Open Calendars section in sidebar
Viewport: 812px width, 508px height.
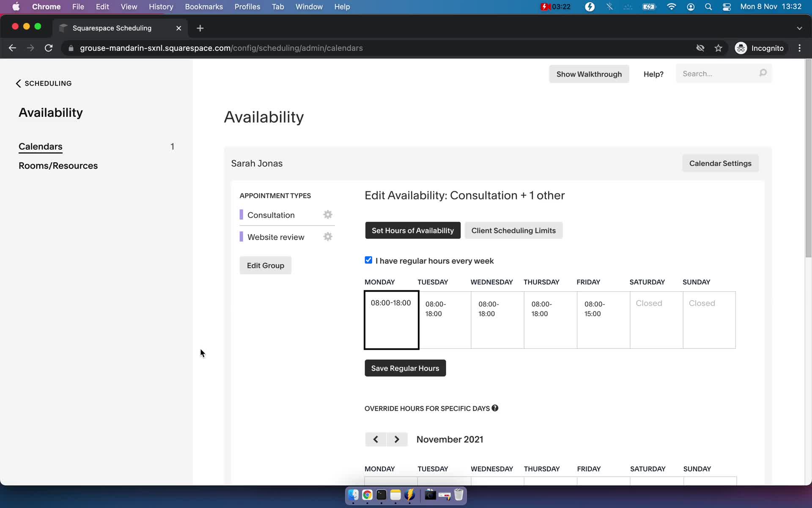[x=41, y=146]
